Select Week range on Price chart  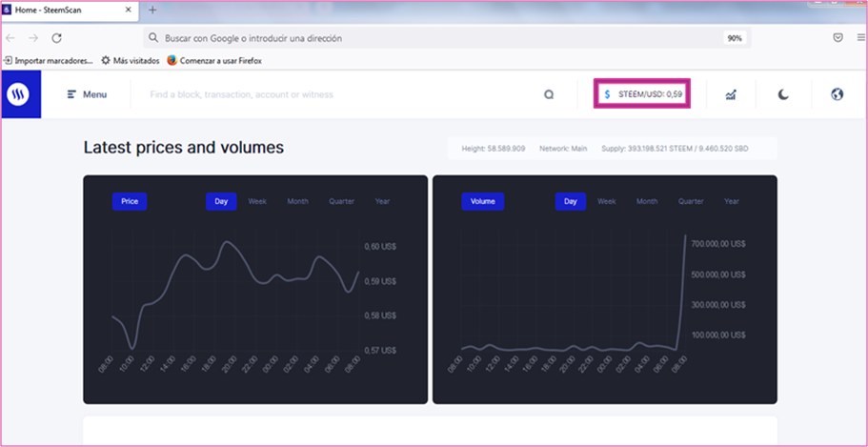tap(257, 202)
